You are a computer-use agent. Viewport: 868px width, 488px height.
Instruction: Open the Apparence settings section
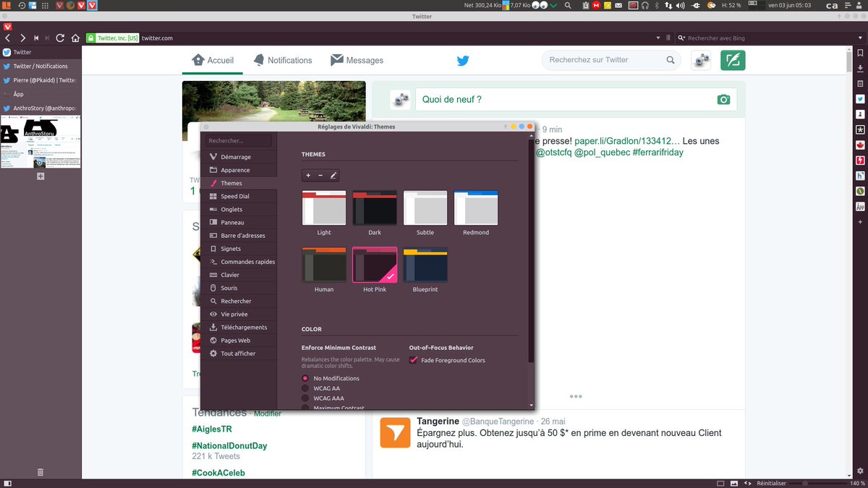pos(239,170)
